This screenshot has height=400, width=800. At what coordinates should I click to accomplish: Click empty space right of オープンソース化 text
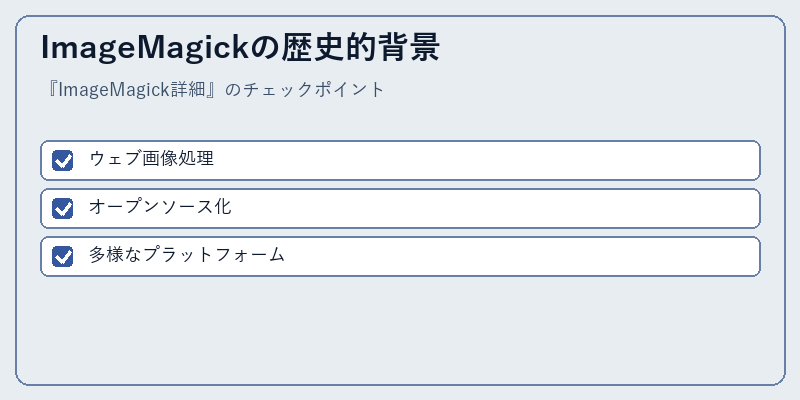(x=495, y=208)
